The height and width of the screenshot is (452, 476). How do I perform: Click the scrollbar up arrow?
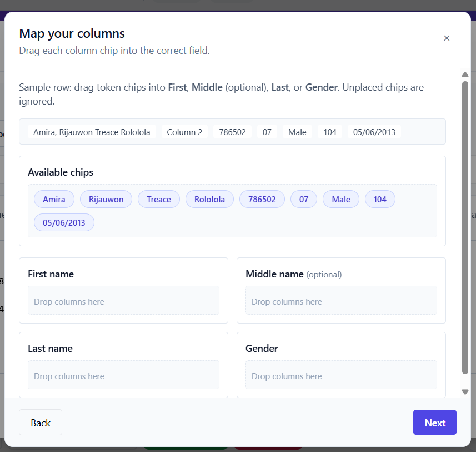coord(465,74)
